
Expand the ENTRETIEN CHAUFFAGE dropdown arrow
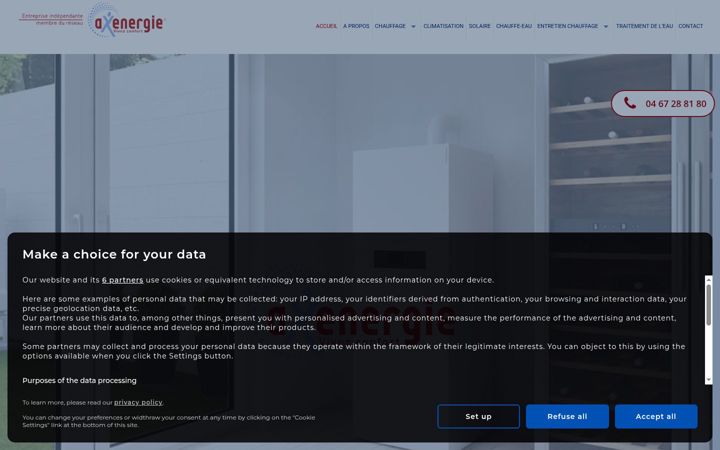(x=606, y=27)
